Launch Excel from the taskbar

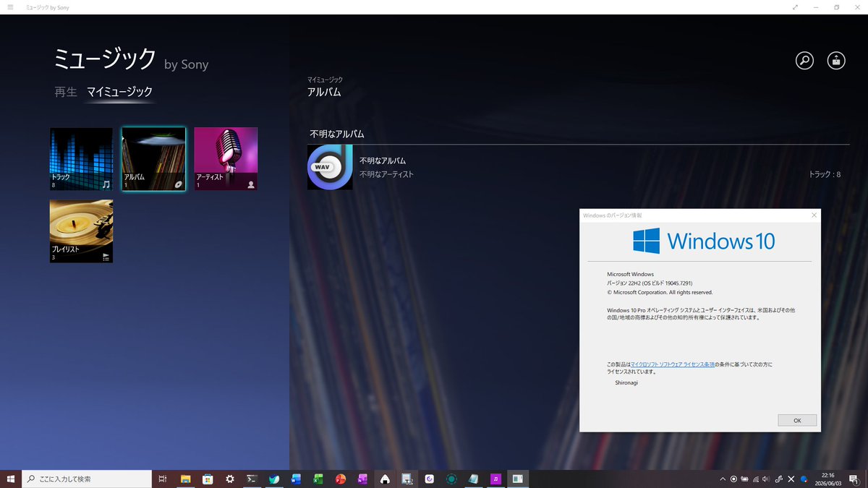(318, 479)
